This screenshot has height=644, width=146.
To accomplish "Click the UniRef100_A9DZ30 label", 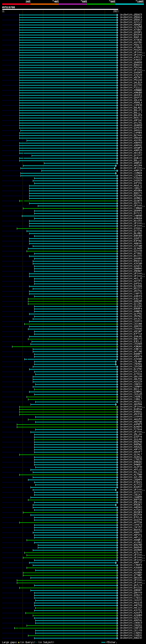I will pyautogui.click(x=131, y=638).
